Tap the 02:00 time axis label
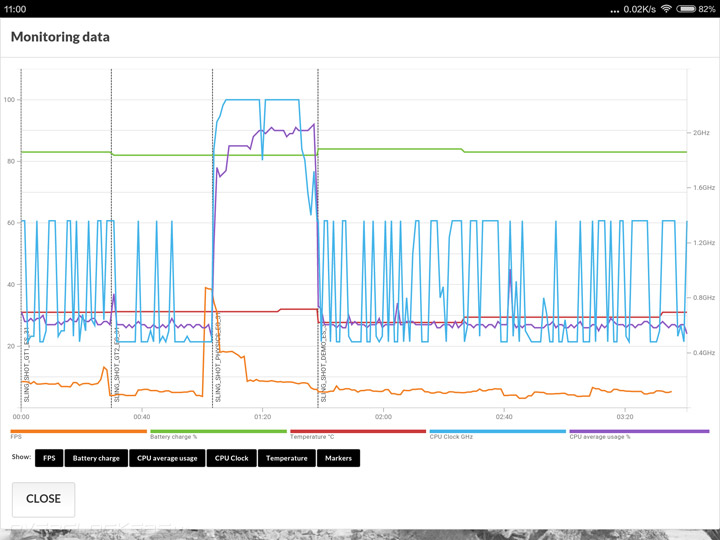Screen dimensions: 720x540 383,417
